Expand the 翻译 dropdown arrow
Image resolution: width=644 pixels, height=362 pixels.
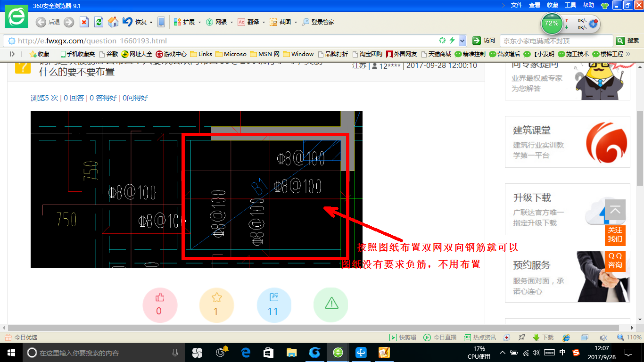click(264, 22)
